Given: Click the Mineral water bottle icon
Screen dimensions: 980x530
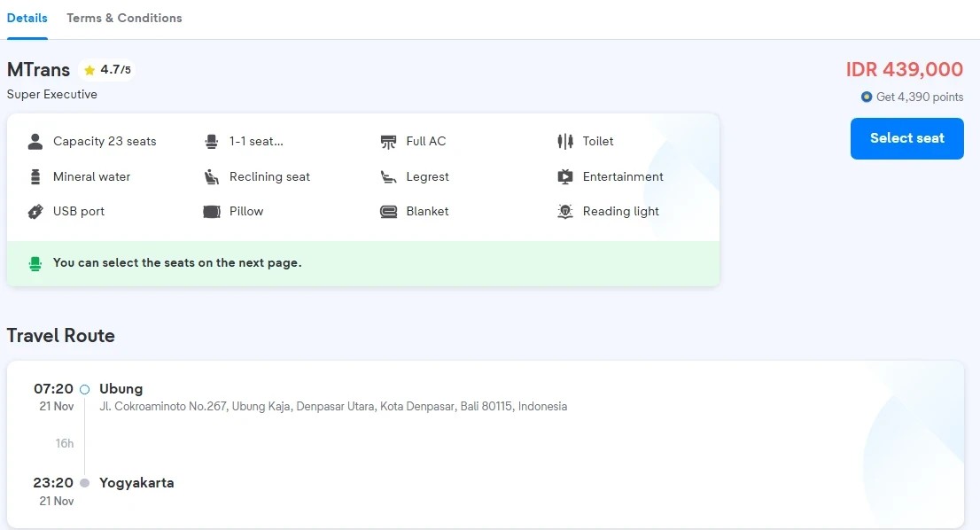Looking at the screenshot, I should (35, 177).
